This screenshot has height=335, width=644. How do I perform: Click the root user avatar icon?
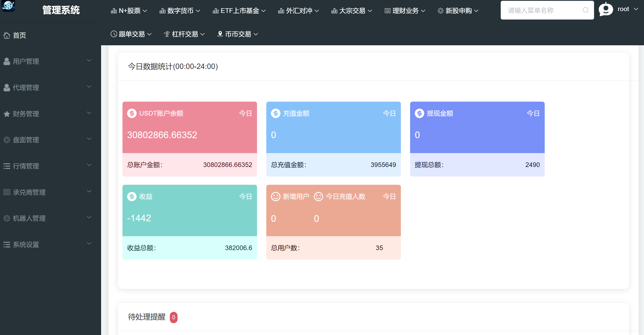click(x=606, y=10)
